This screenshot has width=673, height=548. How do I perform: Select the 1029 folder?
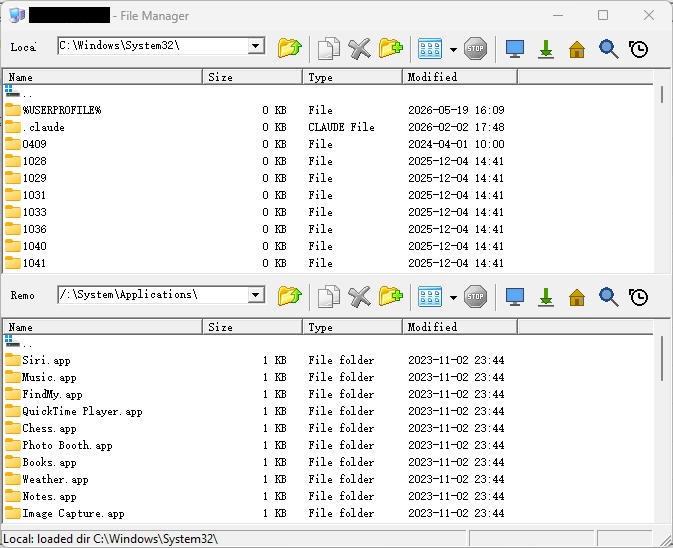pyautogui.click(x=26, y=178)
